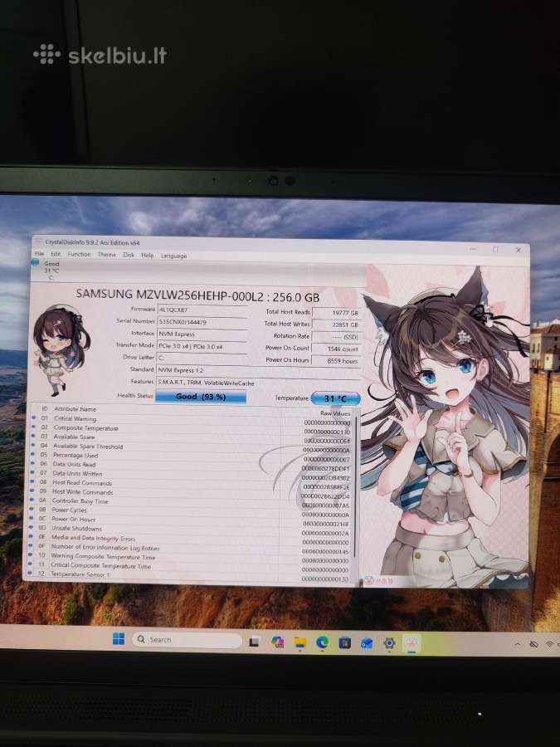
Task: Open Microsoft Store from the taskbar
Action: [x=345, y=643]
